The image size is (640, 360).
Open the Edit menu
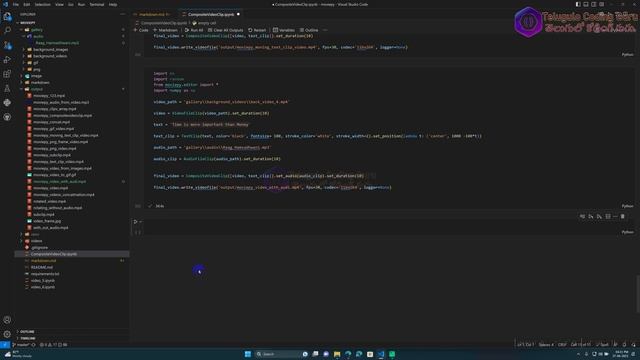tap(27, 4)
